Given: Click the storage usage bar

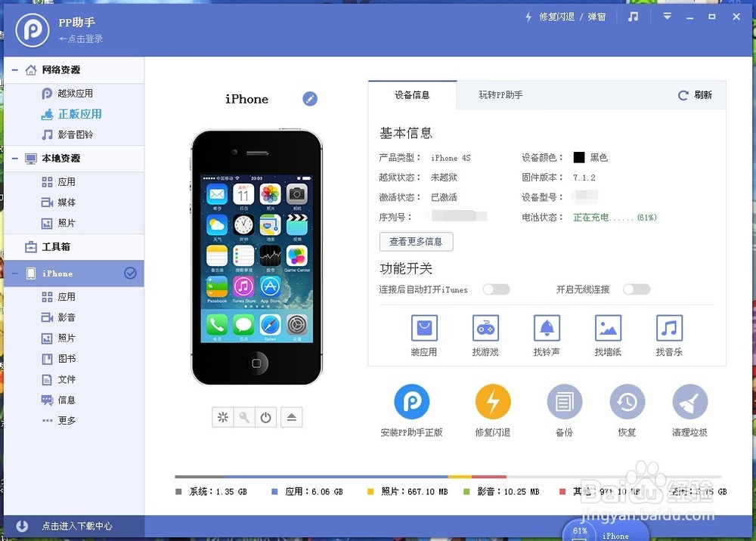Looking at the screenshot, I should 448,477.
